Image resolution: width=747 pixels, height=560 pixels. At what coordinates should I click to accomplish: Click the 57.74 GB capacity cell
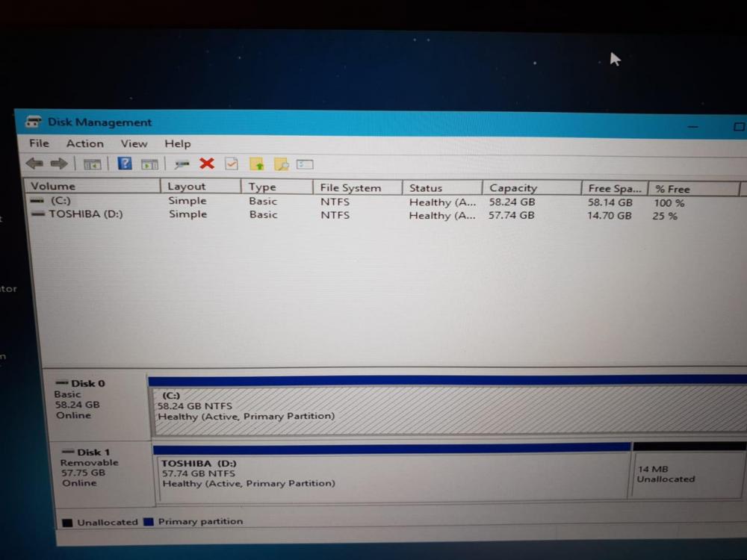(511, 215)
